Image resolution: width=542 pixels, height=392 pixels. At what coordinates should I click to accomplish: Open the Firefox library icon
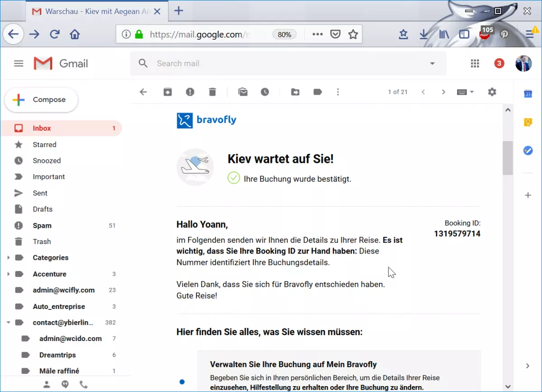(444, 34)
